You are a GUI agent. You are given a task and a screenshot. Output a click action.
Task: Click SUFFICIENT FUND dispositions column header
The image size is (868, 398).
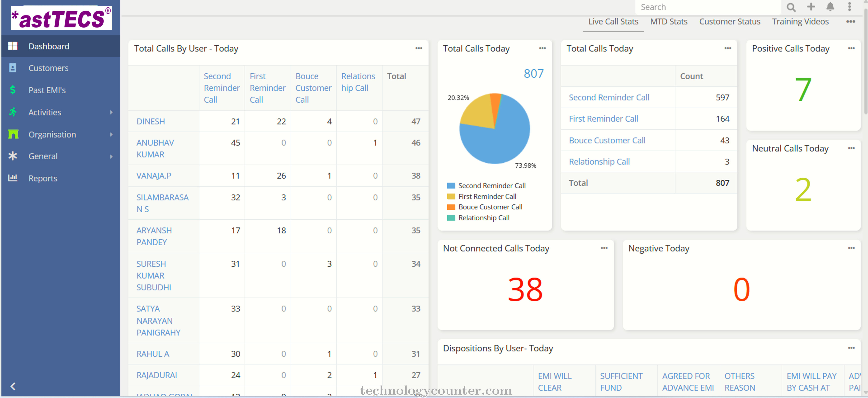coord(621,382)
